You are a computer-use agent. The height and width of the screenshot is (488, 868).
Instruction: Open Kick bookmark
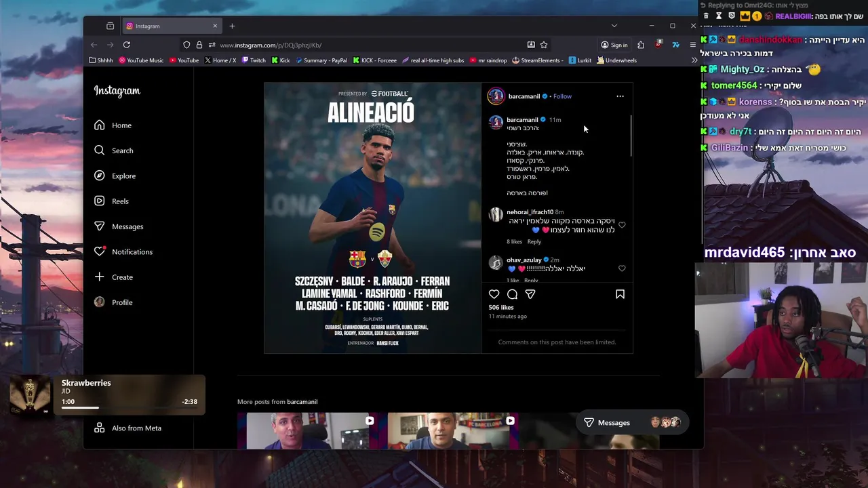coord(281,60)
